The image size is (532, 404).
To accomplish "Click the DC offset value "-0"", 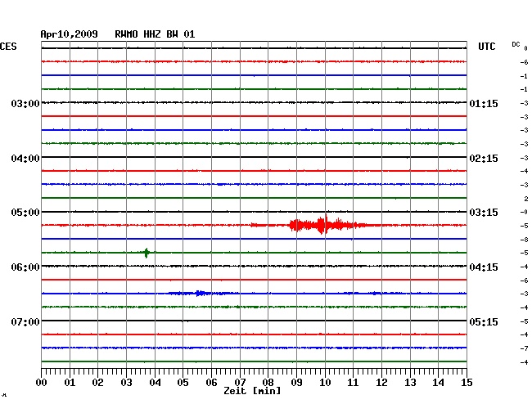I will 524,212.
